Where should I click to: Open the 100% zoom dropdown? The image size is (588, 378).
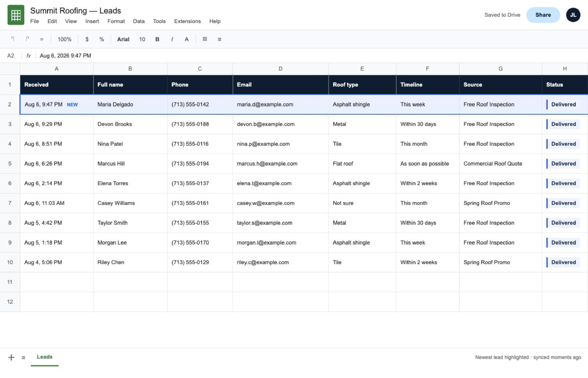tap(65, 39)
